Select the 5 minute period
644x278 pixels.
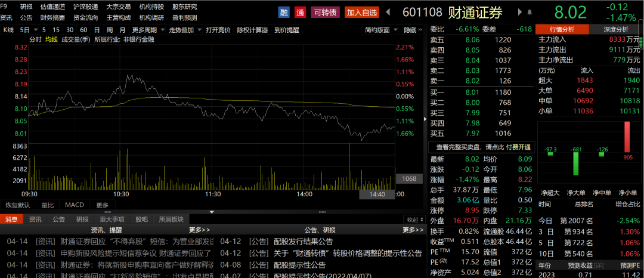click(x=44, y=30)
